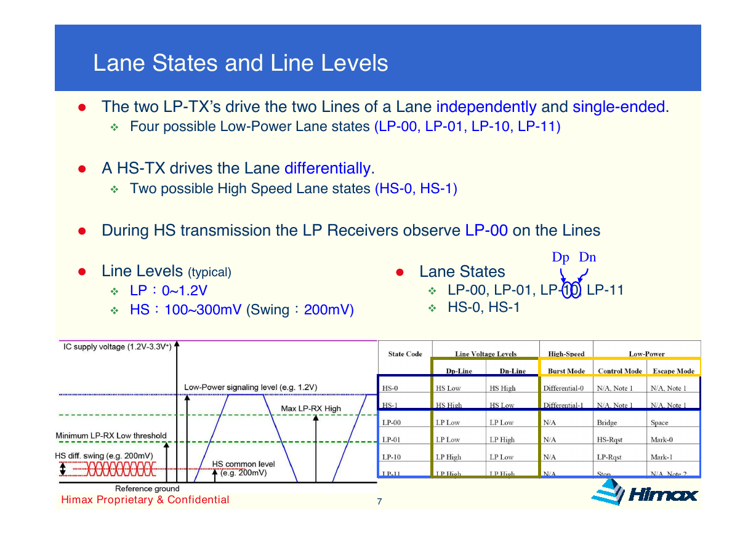Click "LP High" in the LP-01 row
This screenshot has width=756, height=534.
[x=502, y=440]
